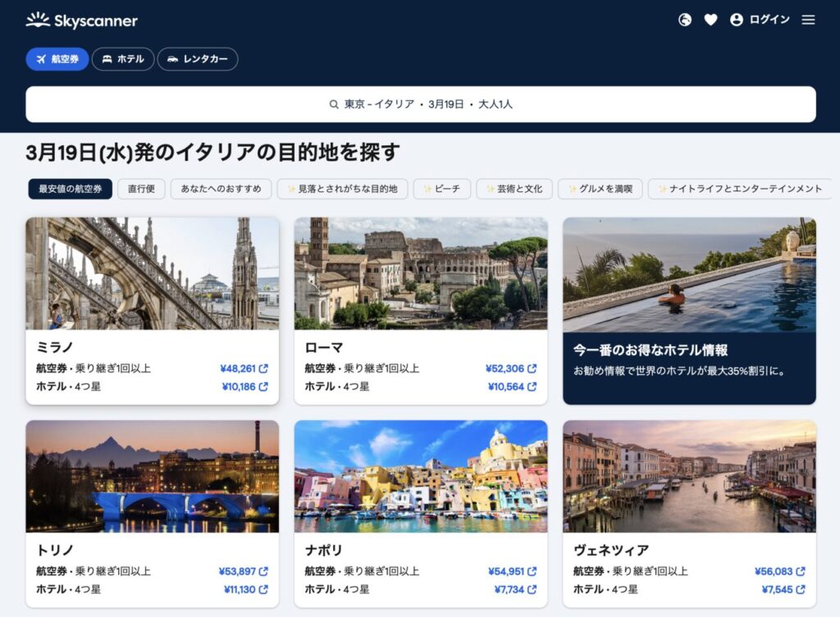
Task: Click the external link icon beside ¥56,083
Action: (x=801, y=571)
